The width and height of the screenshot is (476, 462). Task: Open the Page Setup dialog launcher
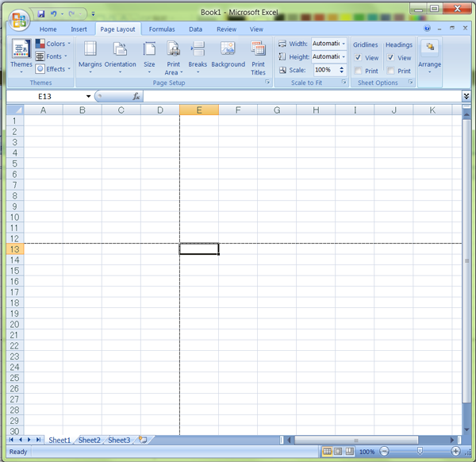267,82
